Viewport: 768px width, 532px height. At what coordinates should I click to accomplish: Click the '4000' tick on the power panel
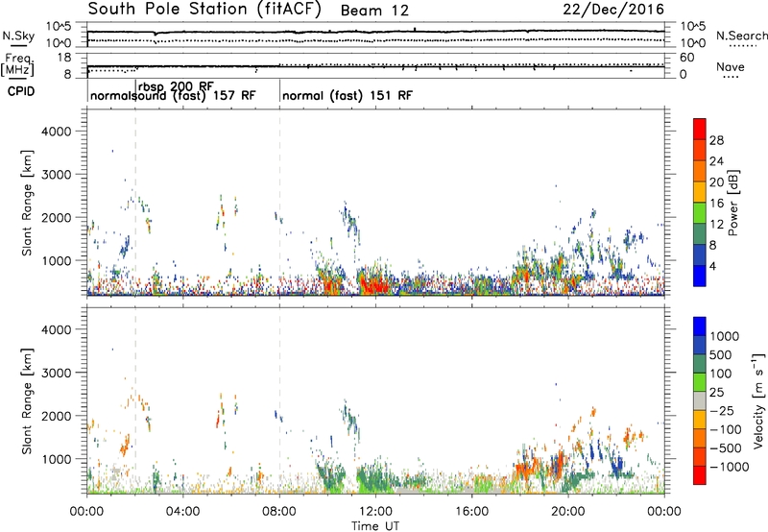(57, 132)
